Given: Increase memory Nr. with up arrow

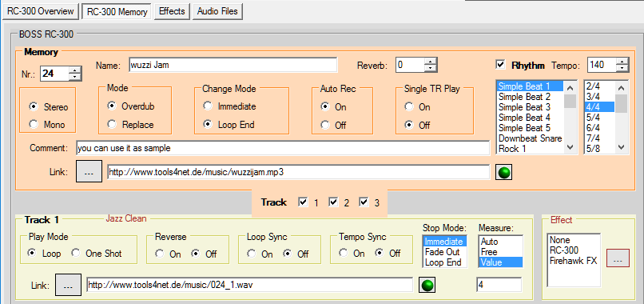Looking at the screenshot, I should pyautogui.click(x=75, y=70).
